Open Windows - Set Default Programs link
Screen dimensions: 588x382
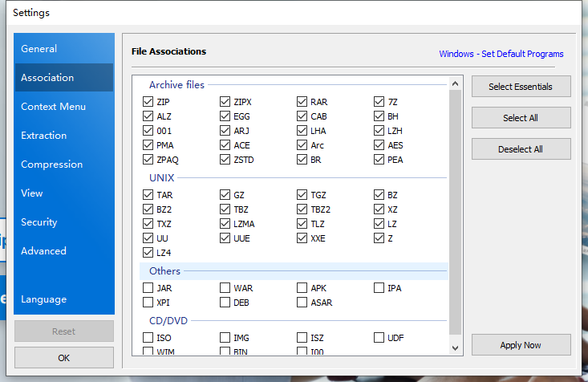click(x=501, y=54)
